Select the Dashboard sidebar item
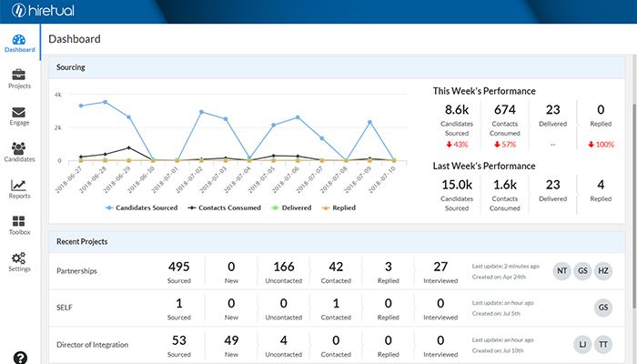 19,43
